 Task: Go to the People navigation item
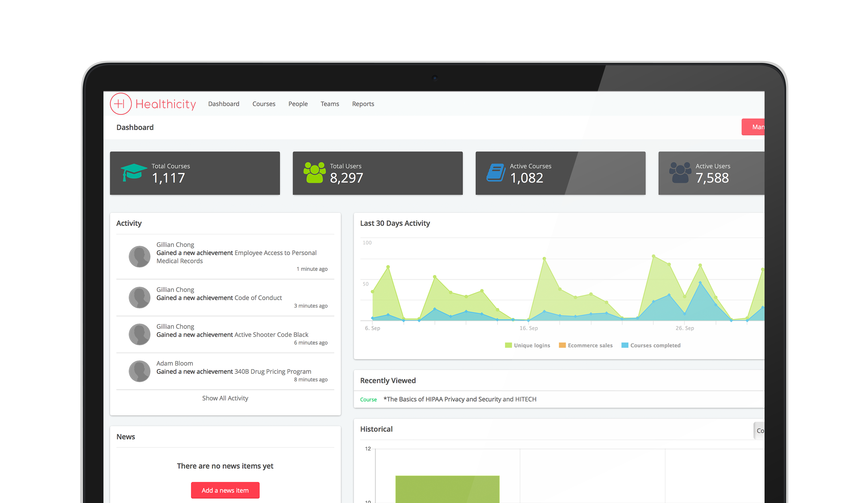coord(298,104)
